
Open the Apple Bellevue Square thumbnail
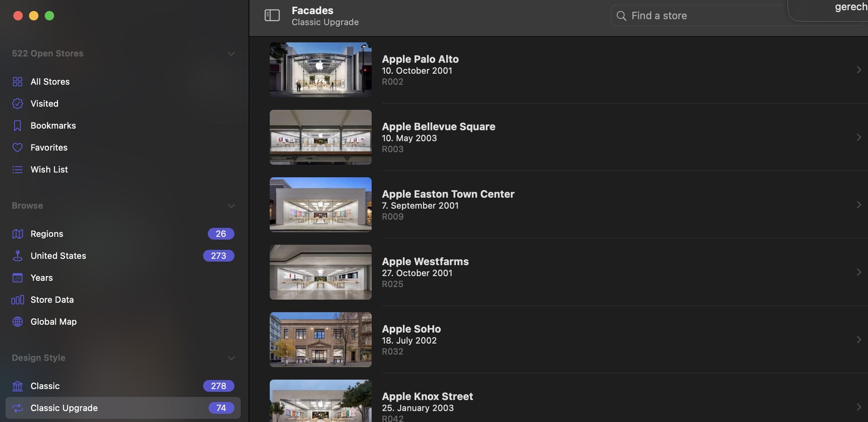(x=321, y=137)
